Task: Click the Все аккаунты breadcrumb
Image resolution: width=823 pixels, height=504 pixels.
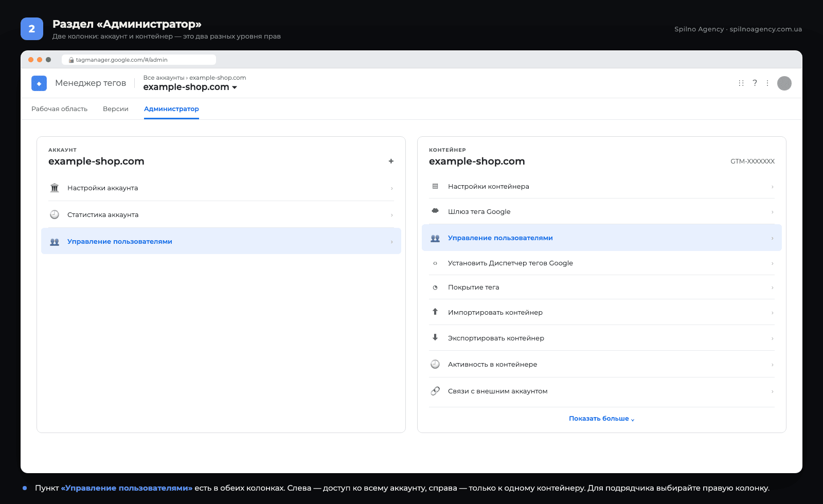Action: [164, 78]
